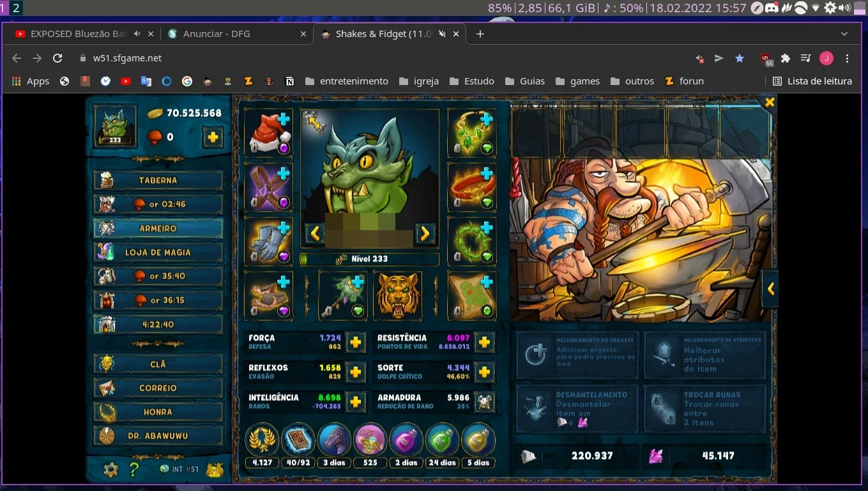Click the dragon mount icon
This screenshot has height=491, width=868.
tap(334, 439)
